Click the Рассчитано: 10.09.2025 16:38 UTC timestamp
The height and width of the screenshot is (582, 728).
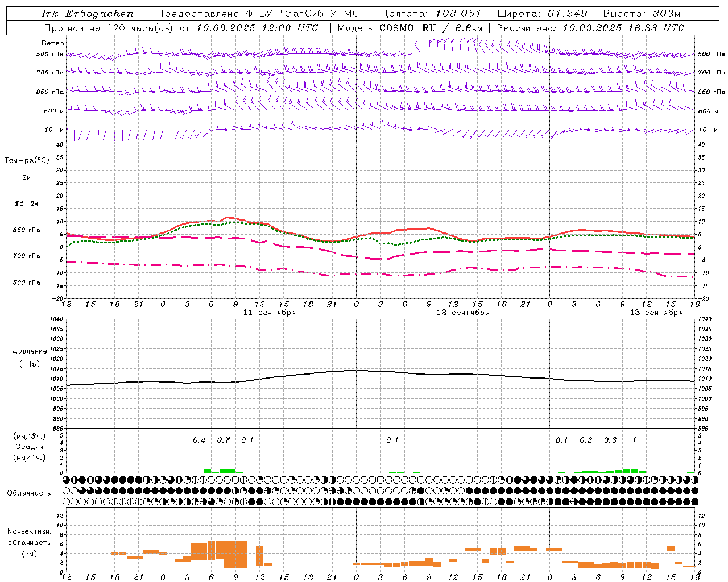(590, 28)
